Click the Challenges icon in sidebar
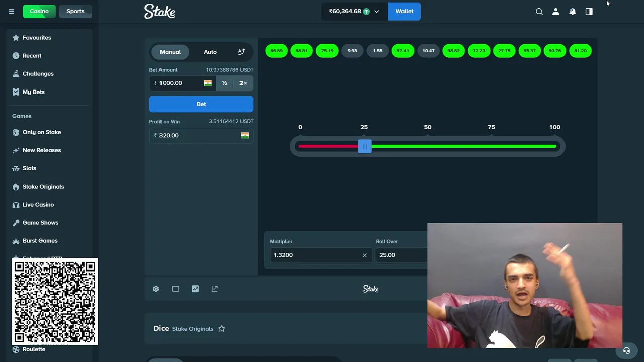This screenshot has height=362, width=644. pyautogui.click(x=16, y=74)
